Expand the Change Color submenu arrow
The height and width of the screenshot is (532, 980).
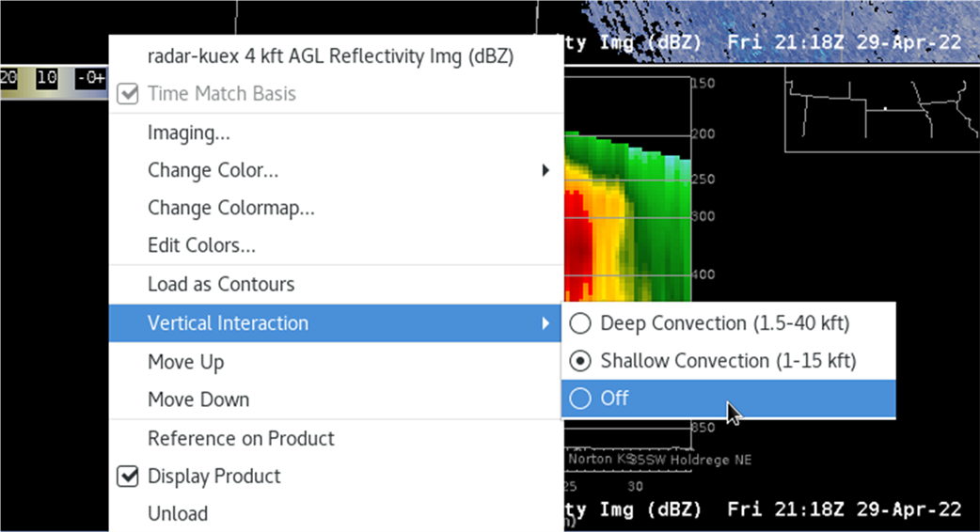point(545,170)
